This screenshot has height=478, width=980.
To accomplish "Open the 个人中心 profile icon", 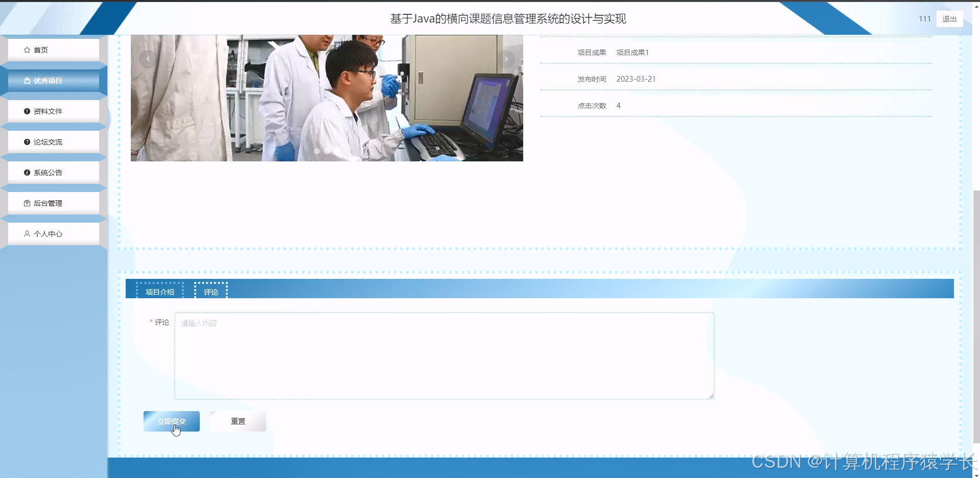I will point(27,233).
